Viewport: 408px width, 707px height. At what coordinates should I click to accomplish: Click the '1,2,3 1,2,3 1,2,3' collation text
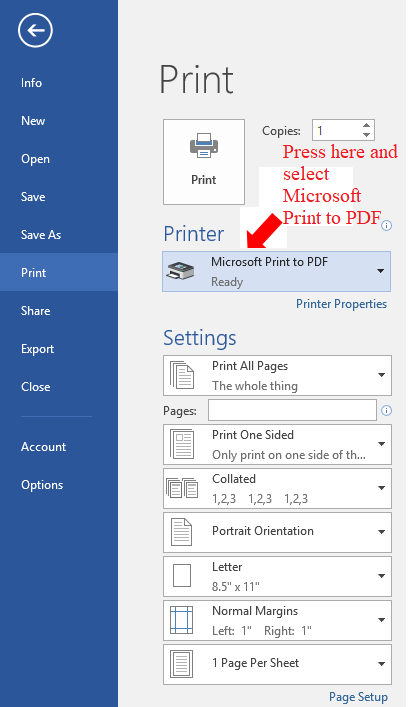pos(260,499)
